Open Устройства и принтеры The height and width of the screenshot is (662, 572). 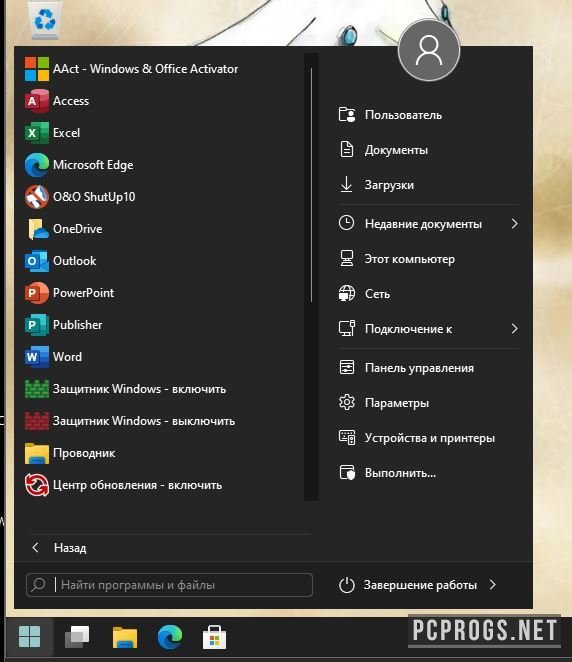point(417,438)
